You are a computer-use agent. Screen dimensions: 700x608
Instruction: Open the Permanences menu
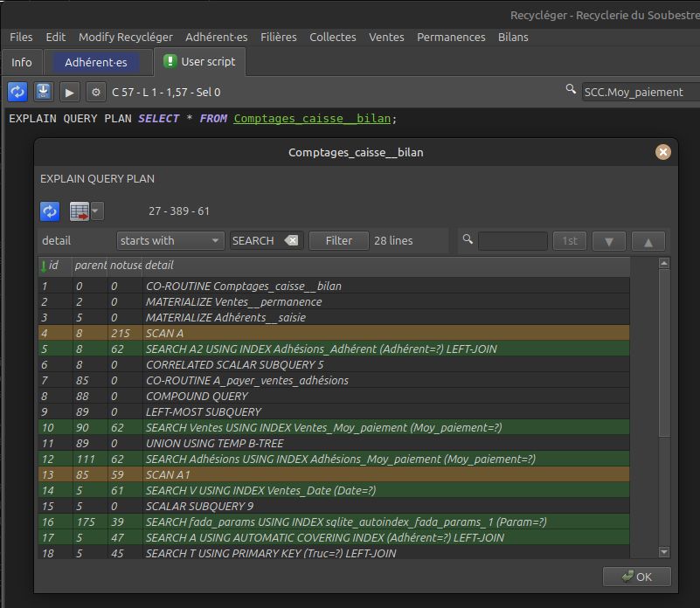click(451, 37)
